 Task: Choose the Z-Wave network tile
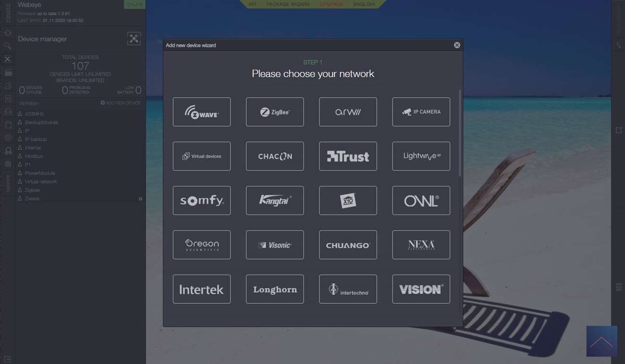click(201, 112)
